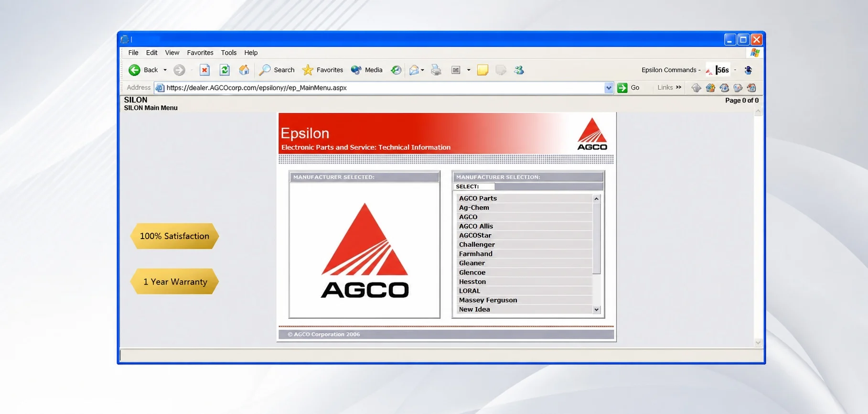868x414 pixels.
Task: Click the page scroll down arrow
Action: [x=758, y=342]
